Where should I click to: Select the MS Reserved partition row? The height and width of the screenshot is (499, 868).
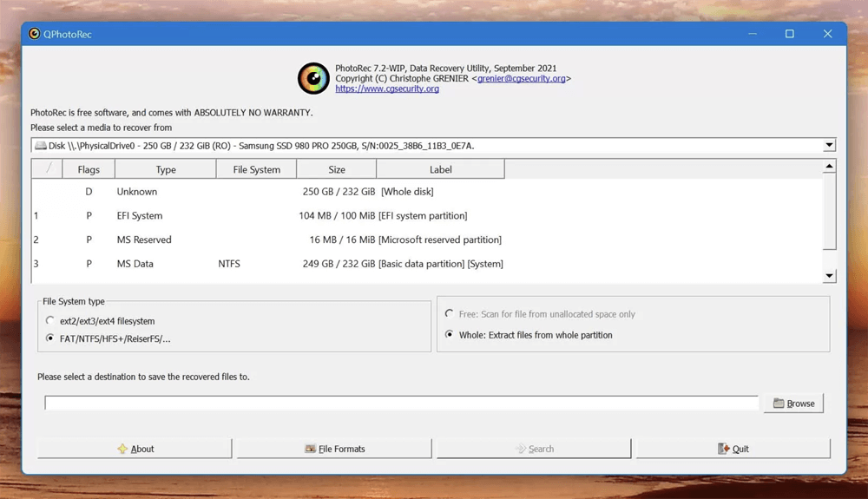coord(427,240)
